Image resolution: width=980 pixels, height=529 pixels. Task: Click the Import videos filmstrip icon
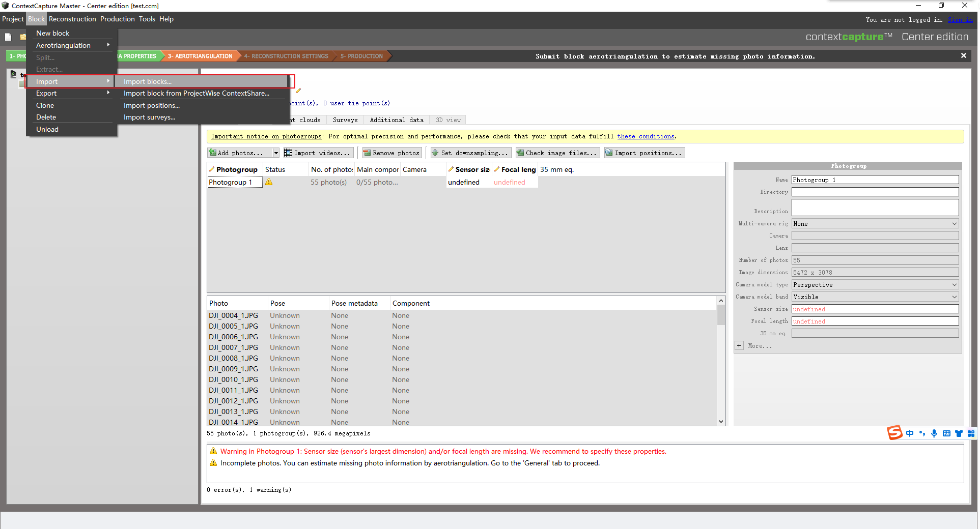point(288,153)
